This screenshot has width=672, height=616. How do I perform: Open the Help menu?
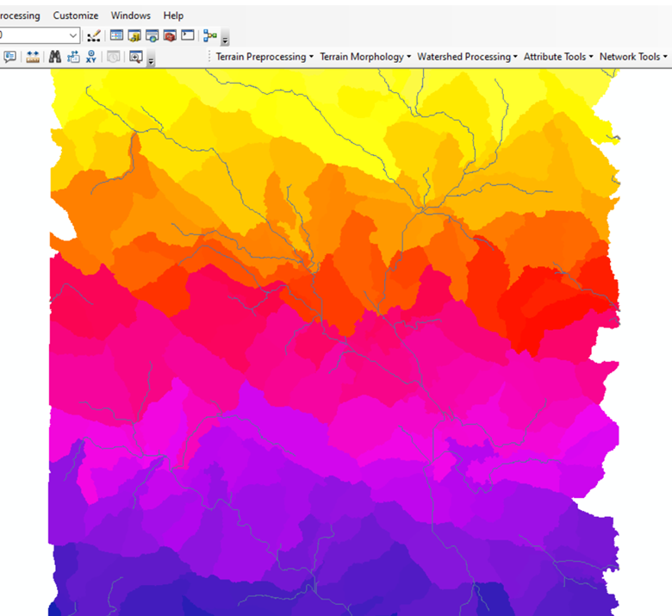tap(173, 16)
